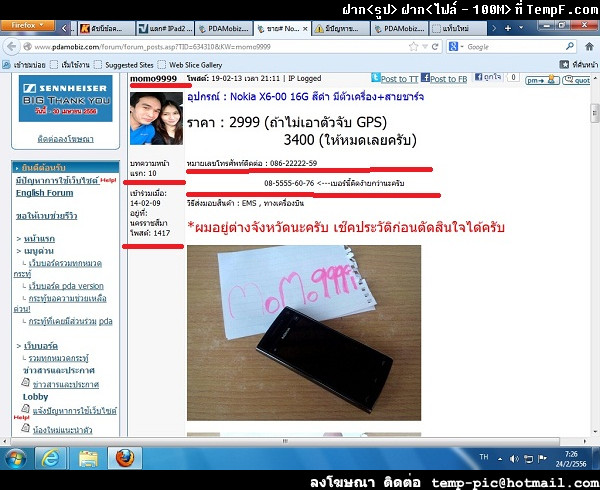Switch to the blank แท็บใหม่ tab
Image resolution: width=600 pixels, height=490 pixels.
(x=458, y=28)
